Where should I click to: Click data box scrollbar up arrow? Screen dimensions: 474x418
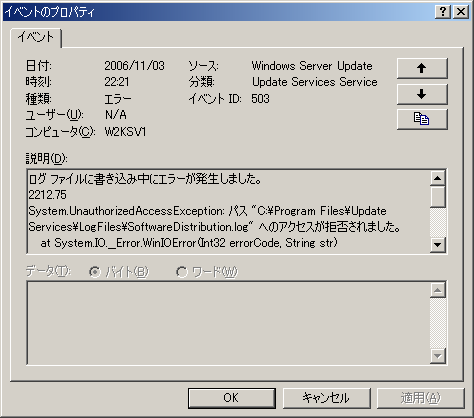tap(438, 290)
